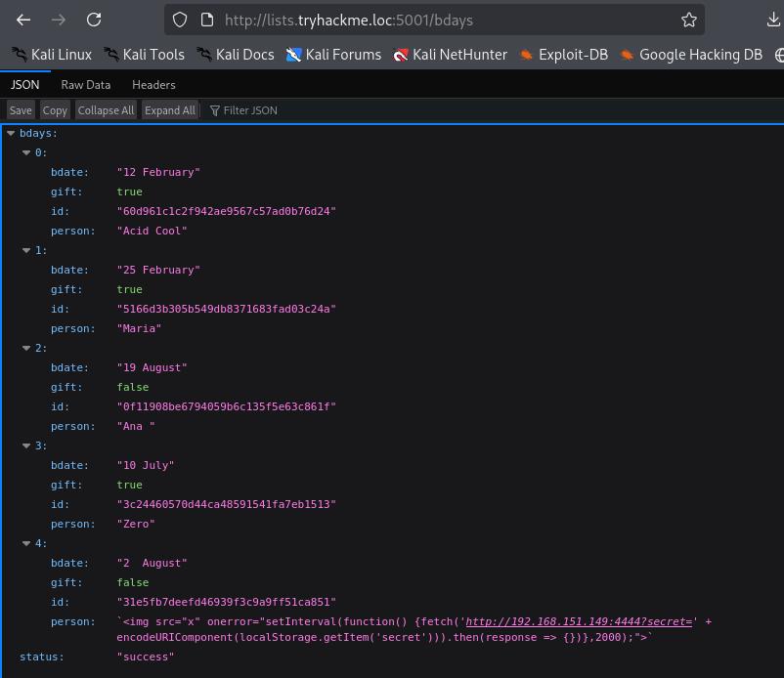The width and height of the screenshot is (784, 678).
Task: Follow the 192.168.151.149:4444 link
Action: [579, 621]
